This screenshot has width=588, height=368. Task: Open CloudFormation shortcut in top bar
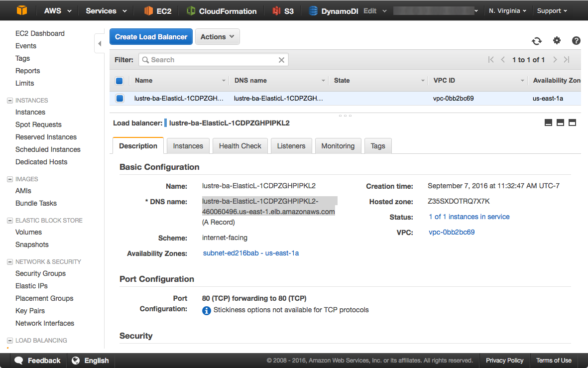(x=222, y=11)
